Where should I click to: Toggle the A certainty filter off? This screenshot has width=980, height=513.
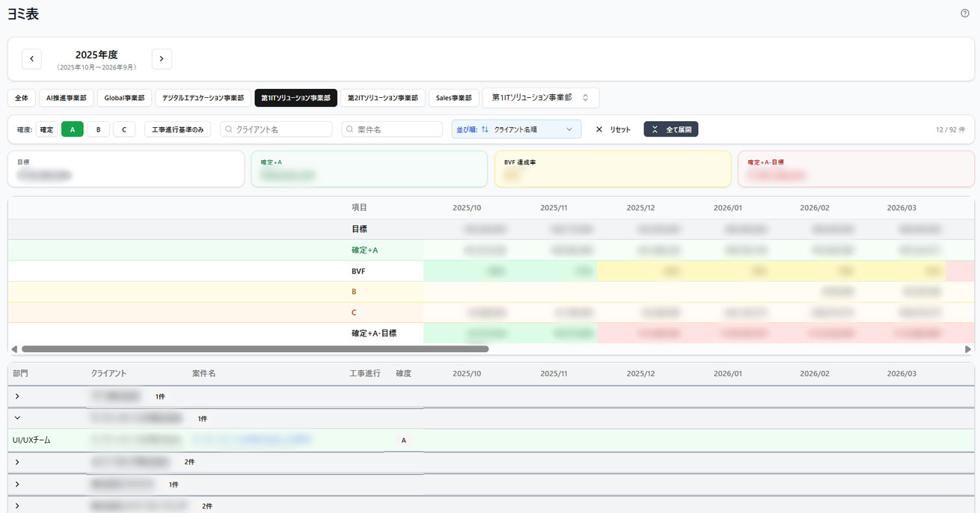(x=73, y=129)
